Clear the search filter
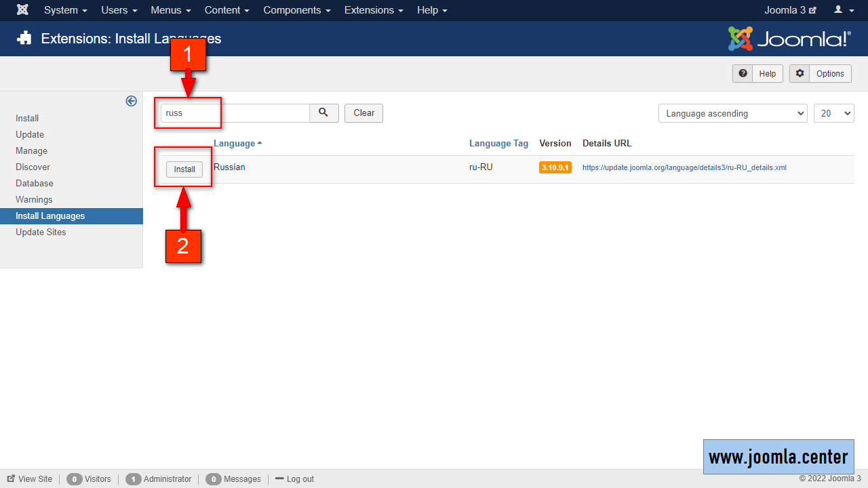Image resolution: width=868 pixels, height=488 pixels. point(363,113)
